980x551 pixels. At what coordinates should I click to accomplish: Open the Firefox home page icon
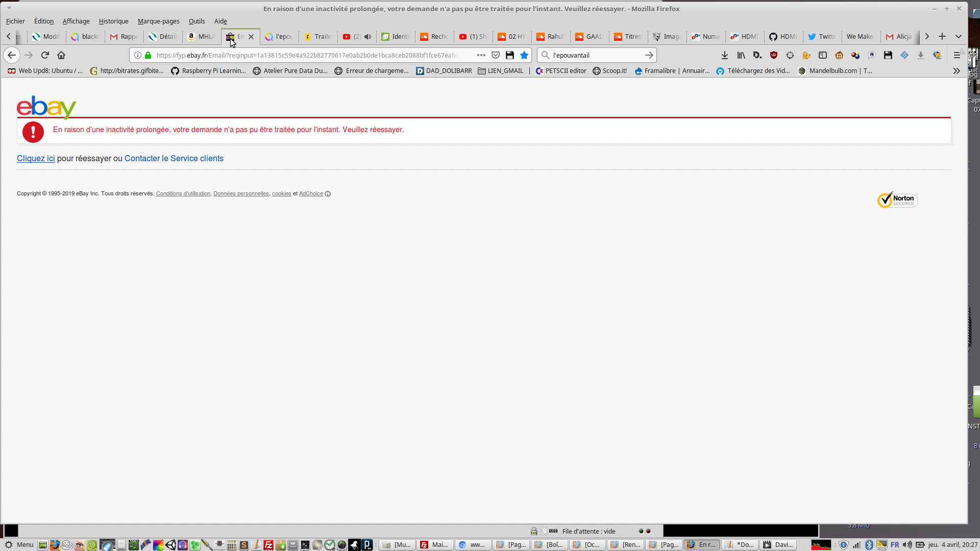tap(61, 55)
